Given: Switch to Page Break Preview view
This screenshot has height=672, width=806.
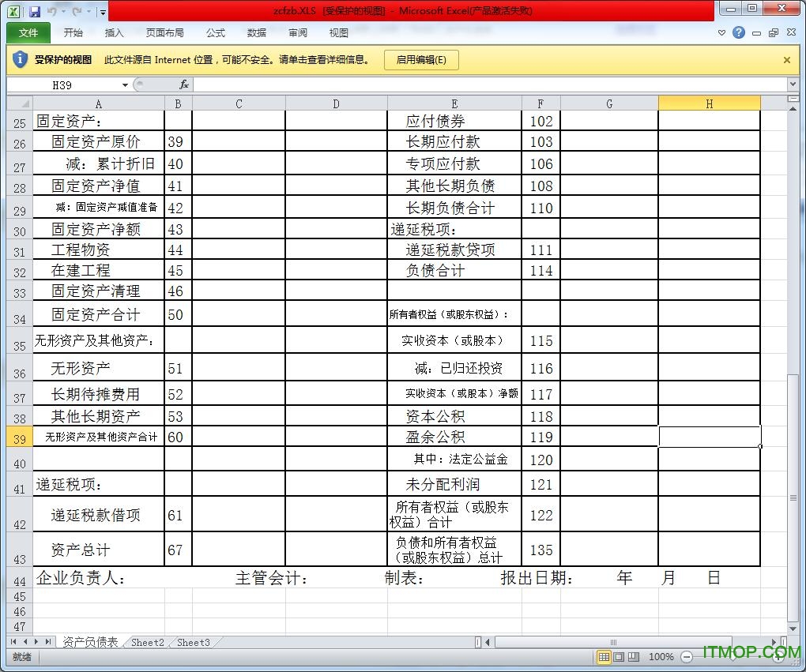Looking at the screenshot, I should click(635, 657).
